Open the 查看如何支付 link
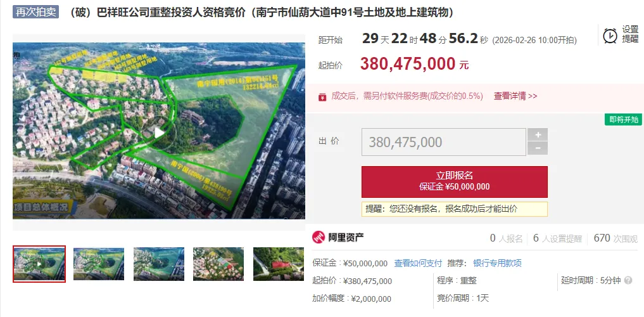This screenshot has height=317, width=644. (x=418, y=263)
